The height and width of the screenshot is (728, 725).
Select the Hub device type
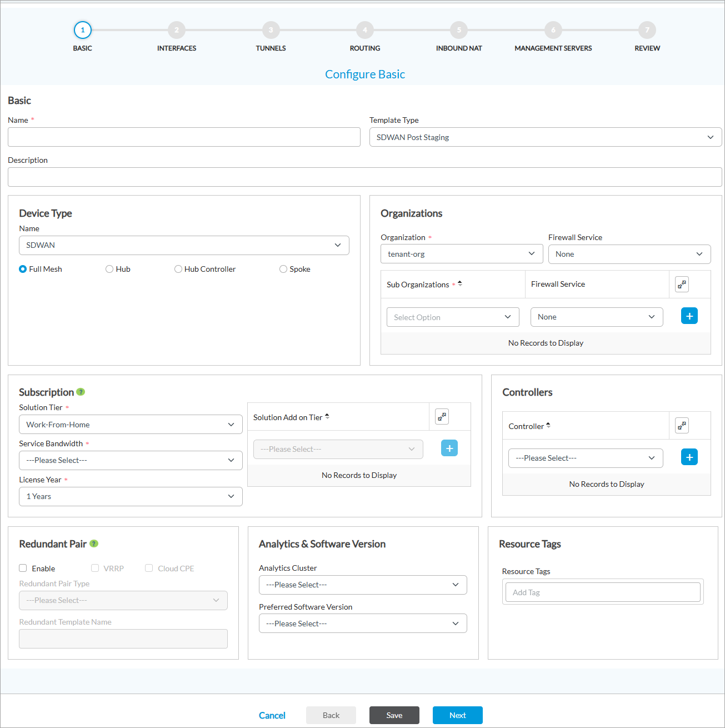[x=109, y=269]
